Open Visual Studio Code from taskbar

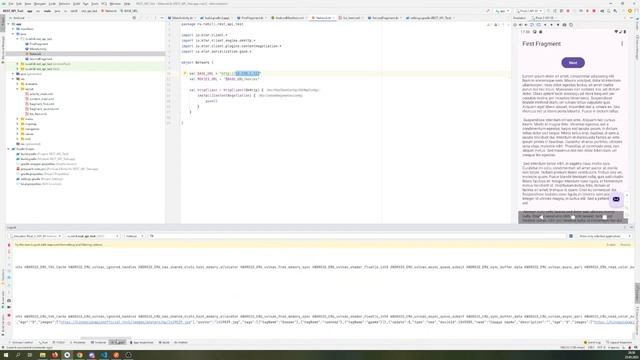click(104, 355)
